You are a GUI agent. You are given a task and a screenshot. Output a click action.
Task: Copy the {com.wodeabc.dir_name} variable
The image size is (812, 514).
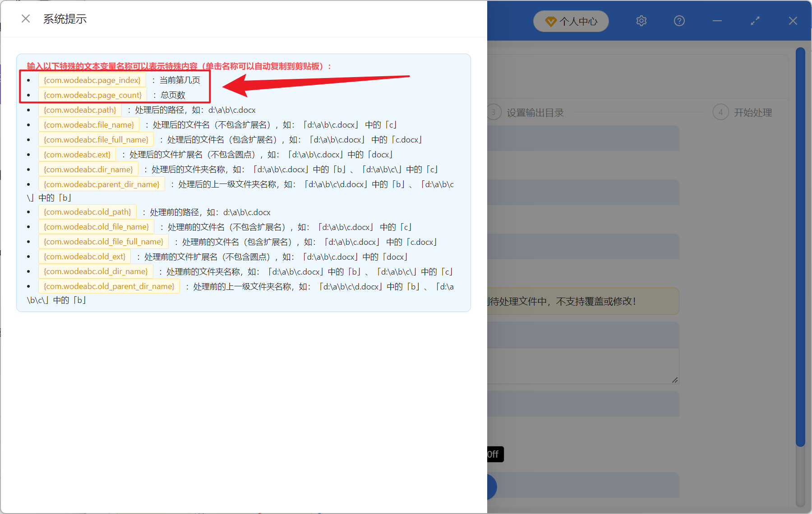[x=88, y=169]
